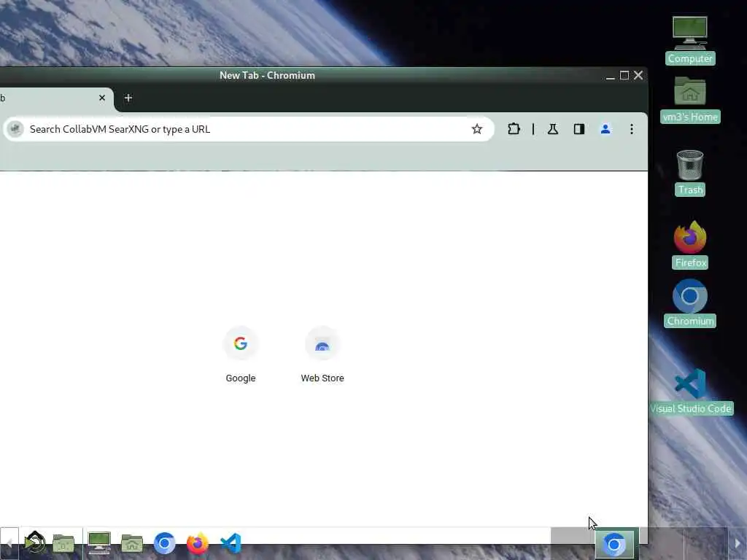Select the Firefox desktop icon
747x560 pixels.
690,244
